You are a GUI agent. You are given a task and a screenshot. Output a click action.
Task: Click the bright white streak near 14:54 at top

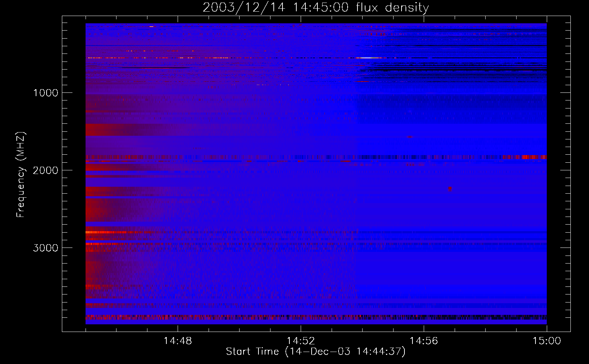click(x=368, y=58)
